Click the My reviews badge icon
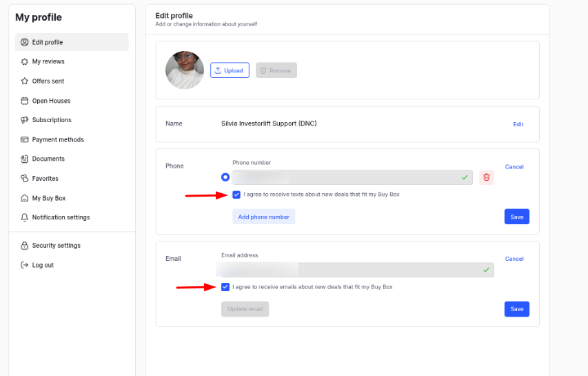Image resolution: width=588 pixels, height=376 pixels. [x=24, y=61]
